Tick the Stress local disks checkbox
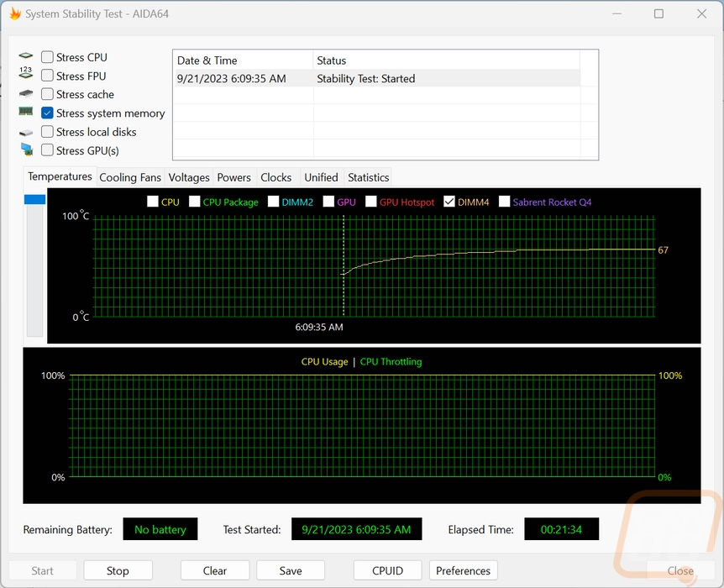This screenshot has height=588, width=724. [47, 132]
